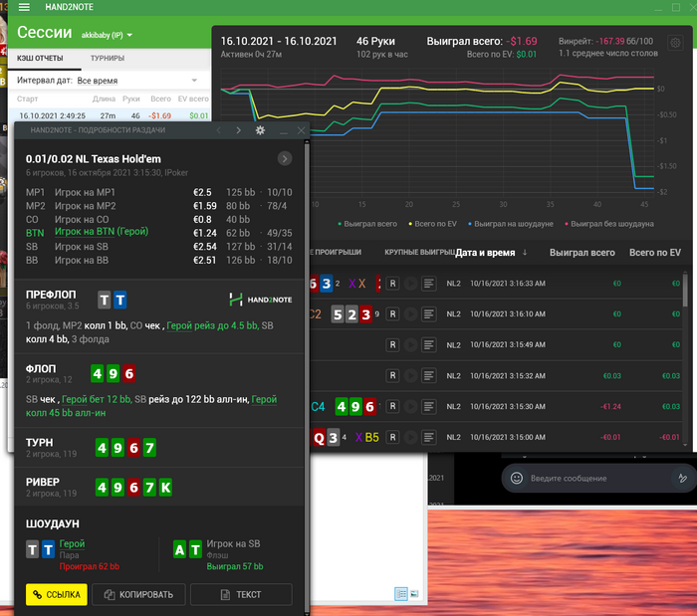Screen dimensions: 697x616
Task: Click 'Всего по EV' column header
Action: point(655,252)
